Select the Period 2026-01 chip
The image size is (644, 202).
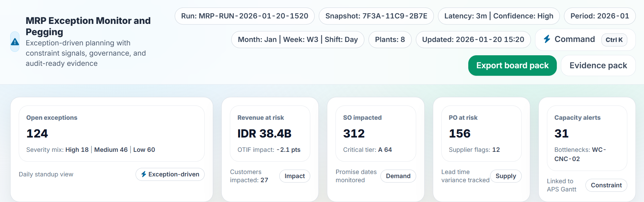599,16
